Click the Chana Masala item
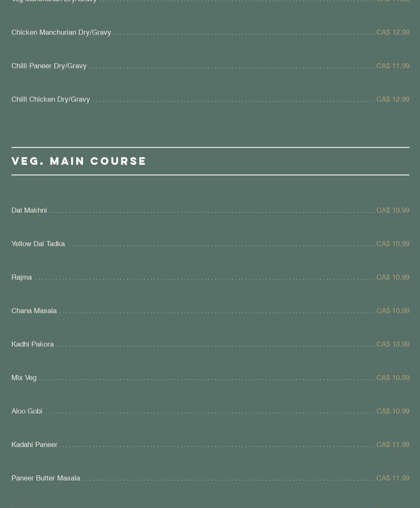This screenshot has width=420, height=508. coord(34,311)
